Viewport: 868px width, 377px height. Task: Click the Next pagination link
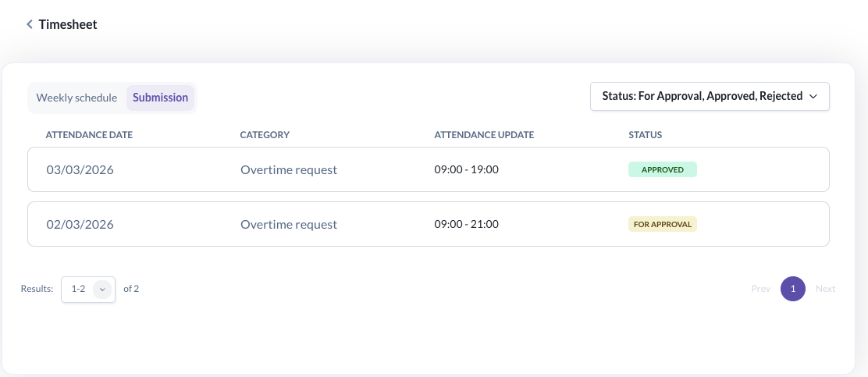[x=825, y=289]
